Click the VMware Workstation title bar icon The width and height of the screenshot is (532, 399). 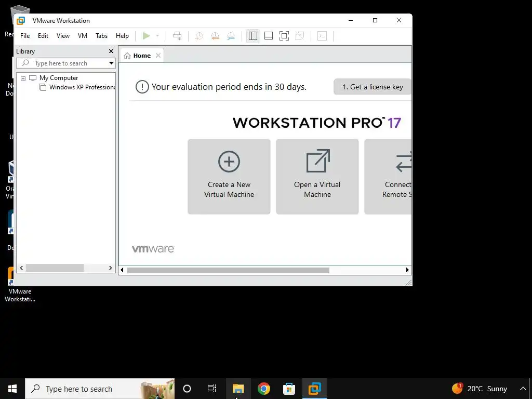[21, 20]
